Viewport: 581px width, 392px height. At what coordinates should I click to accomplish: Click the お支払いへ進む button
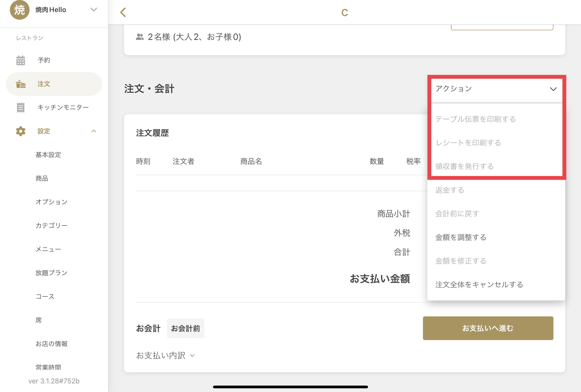pyautogui.click(x=488, y=328)
